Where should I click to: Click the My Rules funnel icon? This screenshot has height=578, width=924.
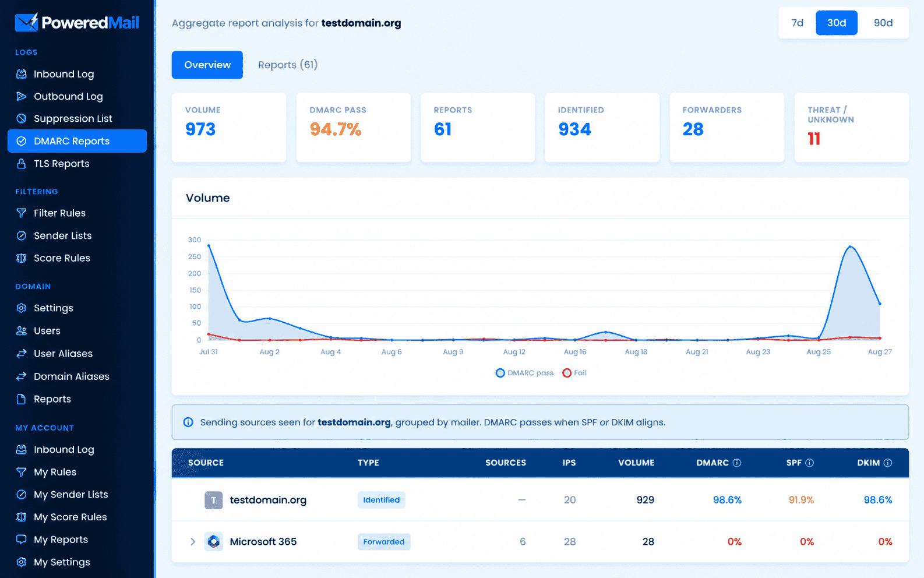(22, 472)
